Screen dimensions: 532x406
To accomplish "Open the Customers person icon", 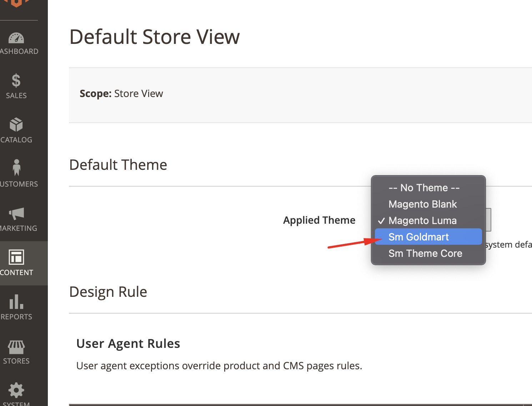I will pyautogui.click(x=16, y=168).
